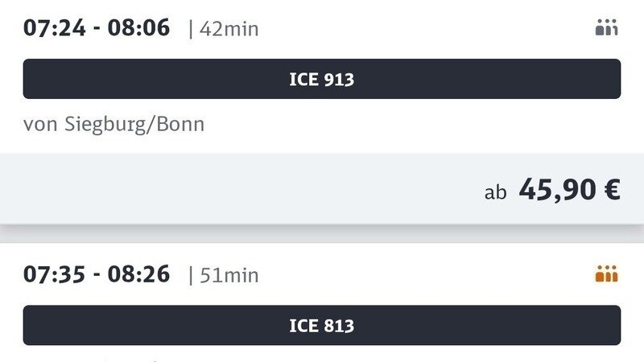This screenshot has height=362, width=644.
Task: Click the grey occupancy icon for ICE 913
Action: coord(606,29)
